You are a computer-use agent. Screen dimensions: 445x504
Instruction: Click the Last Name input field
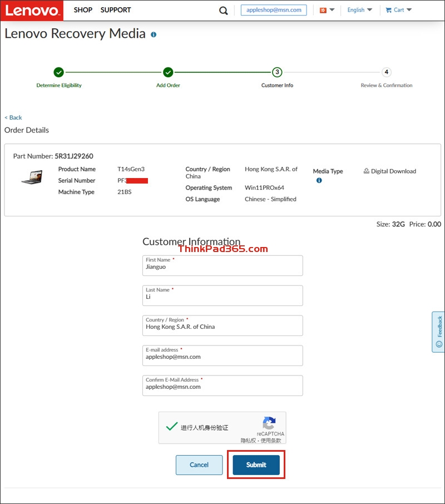click(222, 295)
